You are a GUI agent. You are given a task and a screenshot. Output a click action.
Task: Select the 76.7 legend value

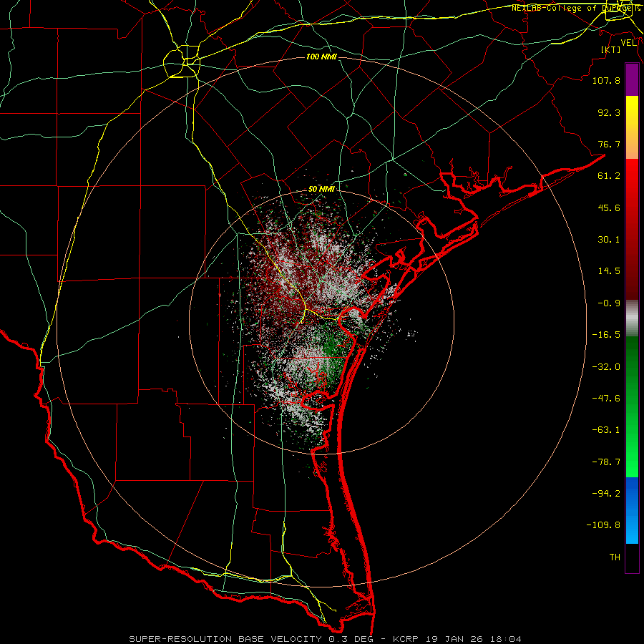pos(609,144)
